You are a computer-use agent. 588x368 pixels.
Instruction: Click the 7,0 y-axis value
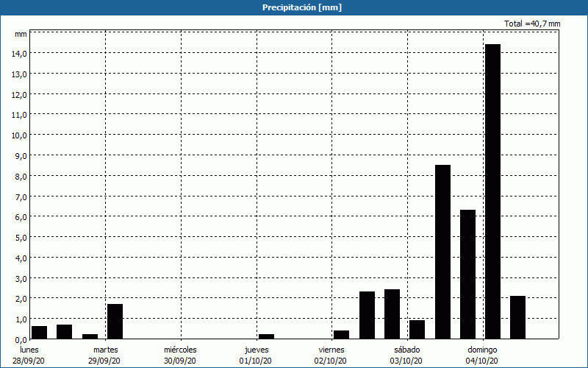point(21,197)
